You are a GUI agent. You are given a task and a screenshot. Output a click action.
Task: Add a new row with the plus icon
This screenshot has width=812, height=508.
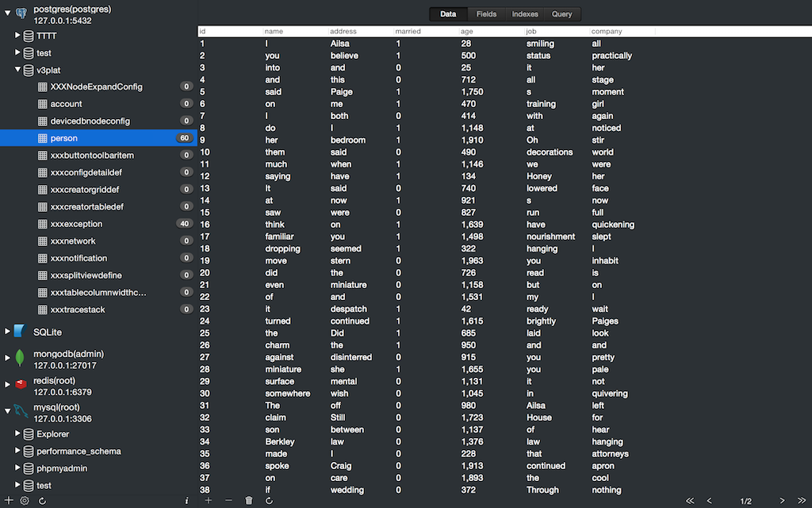tap(209, 501)
